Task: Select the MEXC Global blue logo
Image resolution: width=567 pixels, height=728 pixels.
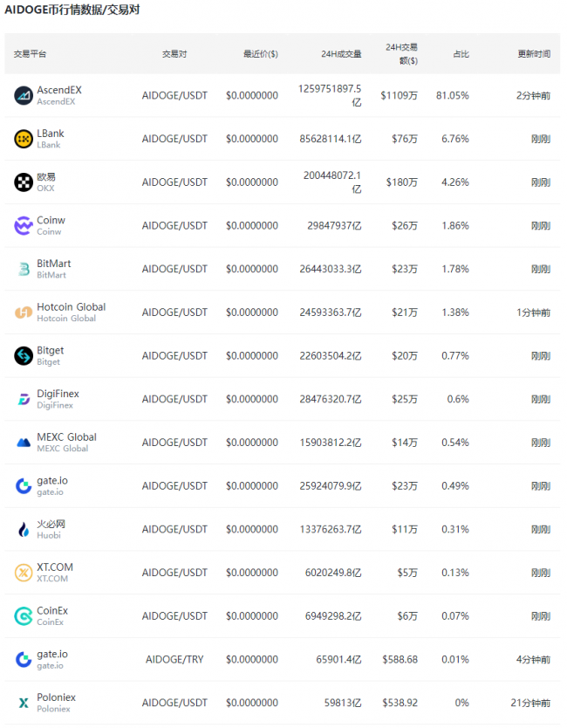Action: 24,443
